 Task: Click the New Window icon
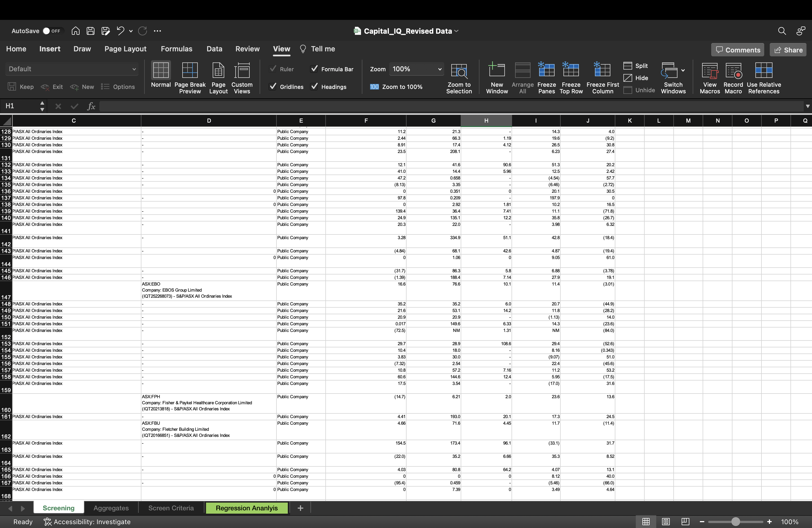click(x=497, y=70)
